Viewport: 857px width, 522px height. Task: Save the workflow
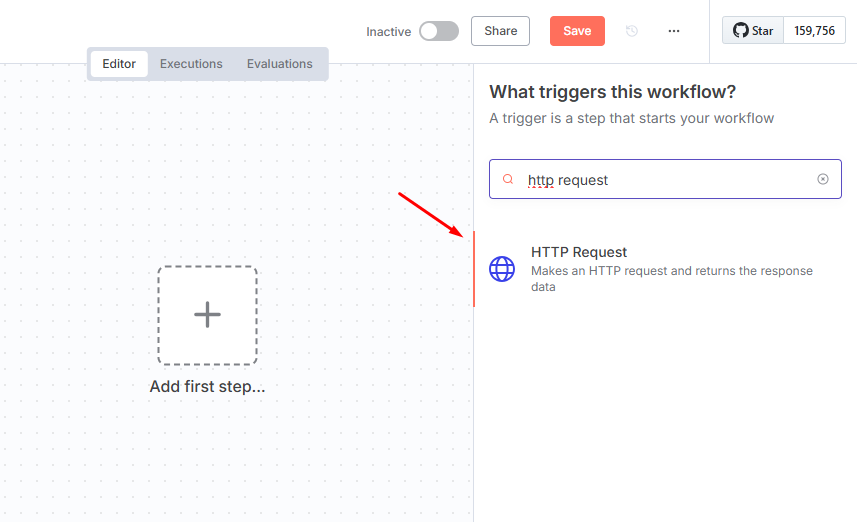577,31
